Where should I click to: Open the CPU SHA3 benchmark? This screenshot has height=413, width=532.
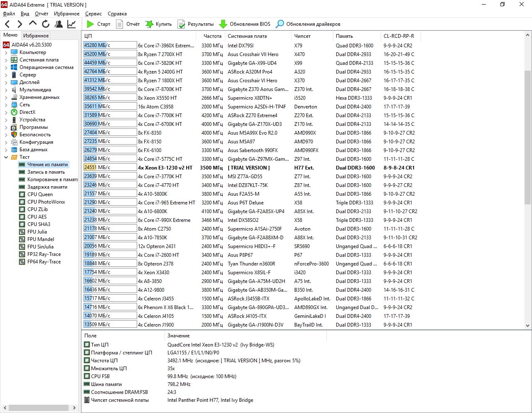coord(39,224)
